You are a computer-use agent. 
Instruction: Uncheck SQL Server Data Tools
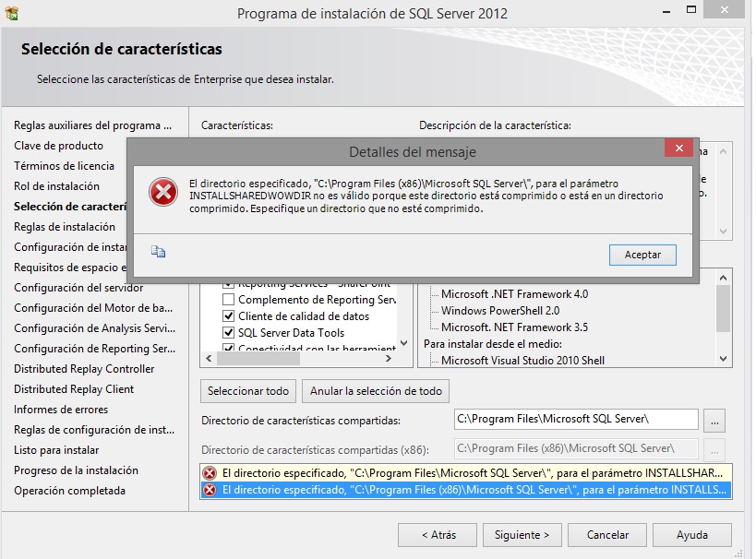229,332
